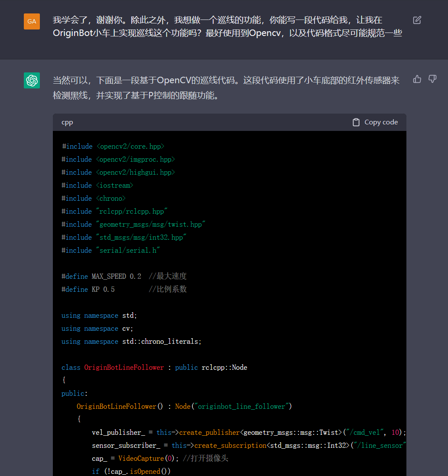Click the vel_publisher_ create_publisher line
448x476 pixels.
[x=249, y=433]
